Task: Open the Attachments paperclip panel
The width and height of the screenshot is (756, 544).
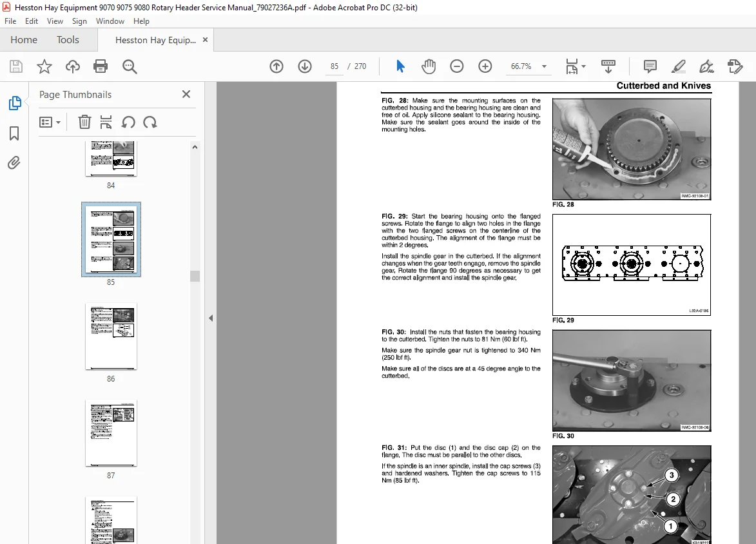Action: 14,163
